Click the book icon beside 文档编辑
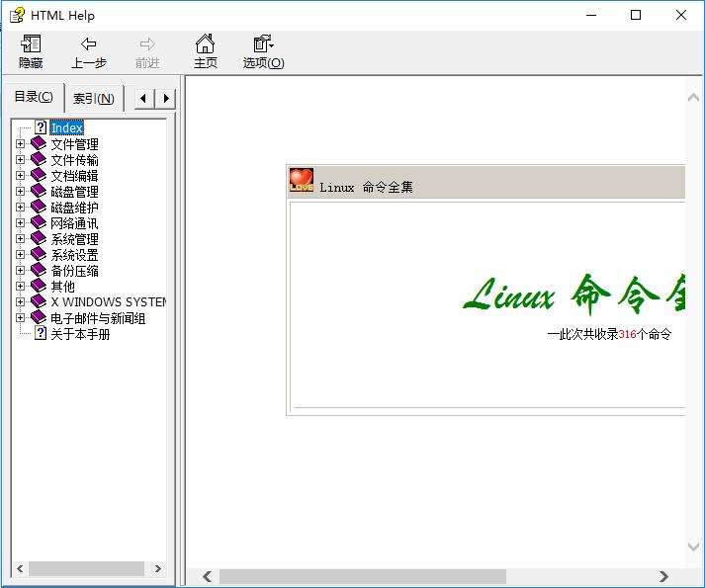The width and height of the screenshot is (705, 588). [x=39, y=175]
